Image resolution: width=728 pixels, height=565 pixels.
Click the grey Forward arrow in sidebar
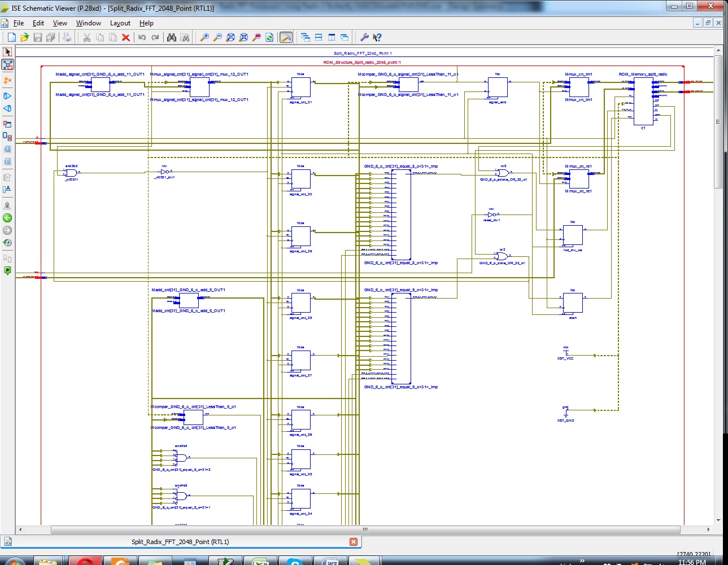click(x=7, y=230)
